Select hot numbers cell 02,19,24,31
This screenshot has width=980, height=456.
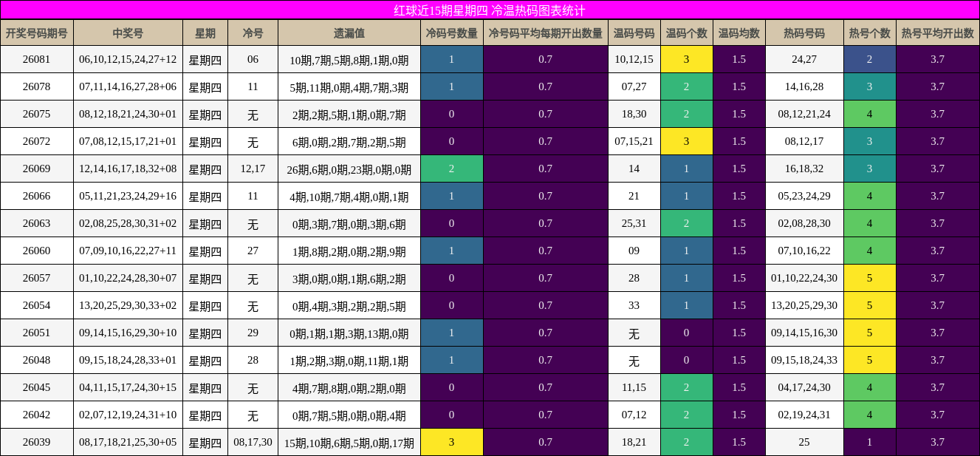click(805, 415)
